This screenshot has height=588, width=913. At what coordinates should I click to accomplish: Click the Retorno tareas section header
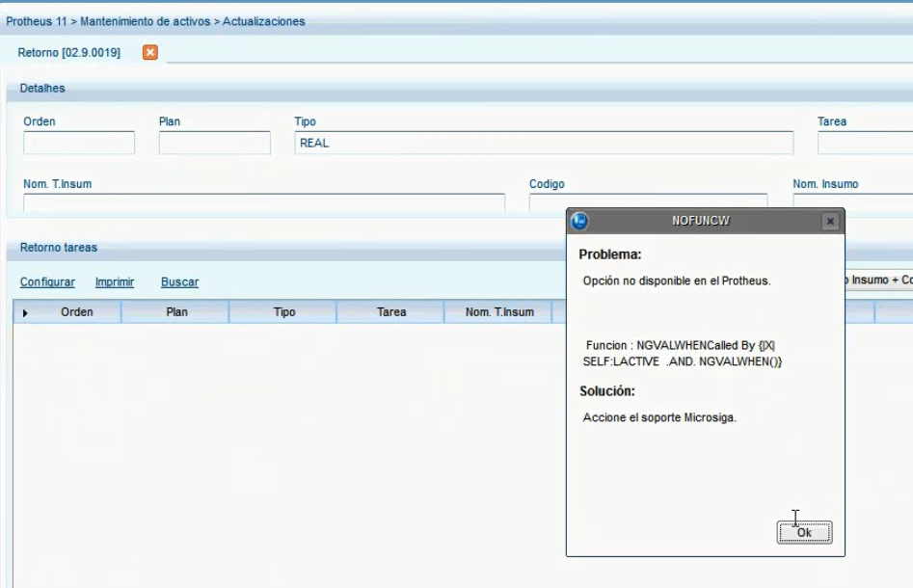click(x=58, y=248)
